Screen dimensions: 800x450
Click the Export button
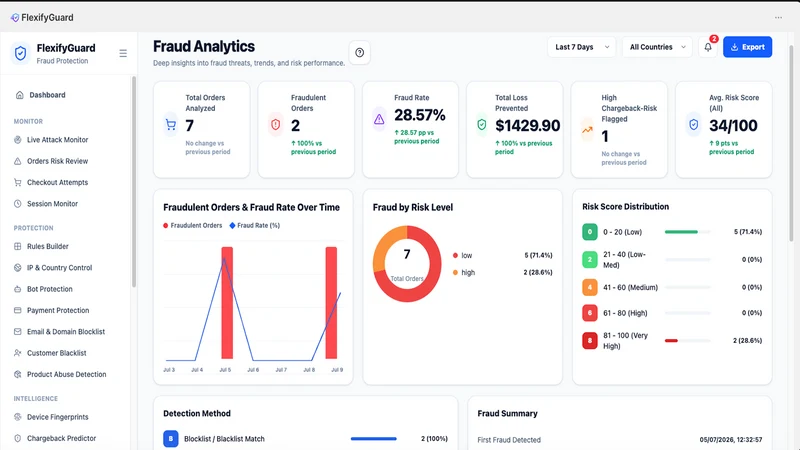pos(747,47)
